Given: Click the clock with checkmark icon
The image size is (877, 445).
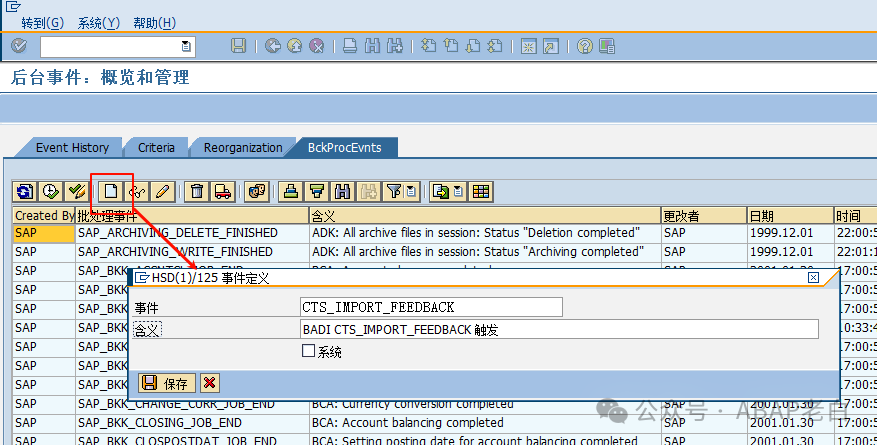Looking at the screenshot, I should (51, 192).
